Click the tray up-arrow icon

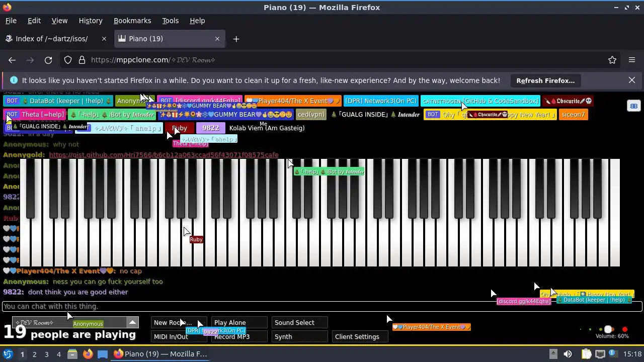(x=553, y=354)
